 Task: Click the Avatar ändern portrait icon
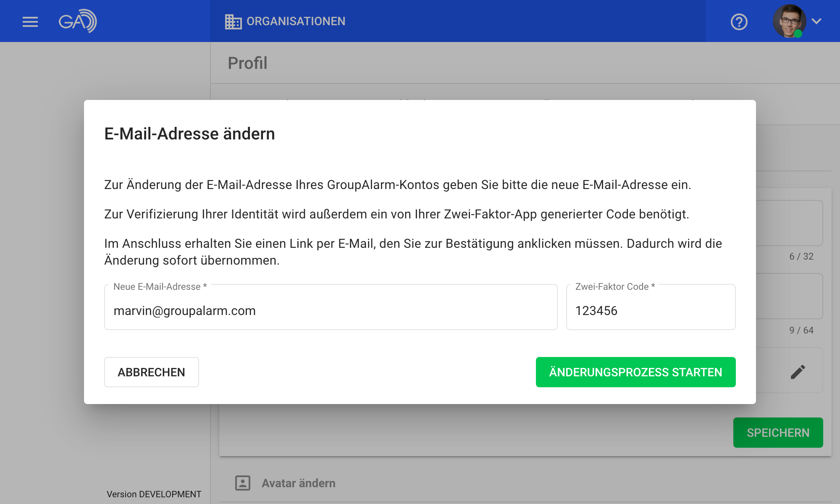243,483
